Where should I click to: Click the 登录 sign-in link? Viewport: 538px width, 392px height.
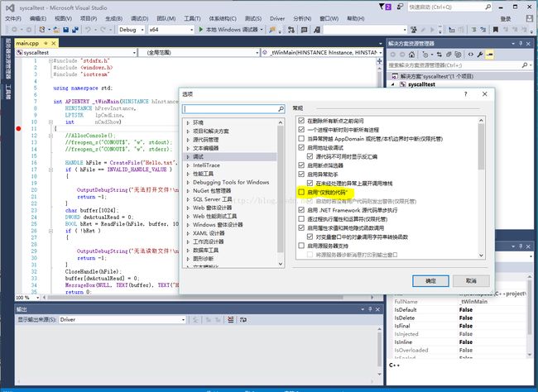(x=506, y=19)
